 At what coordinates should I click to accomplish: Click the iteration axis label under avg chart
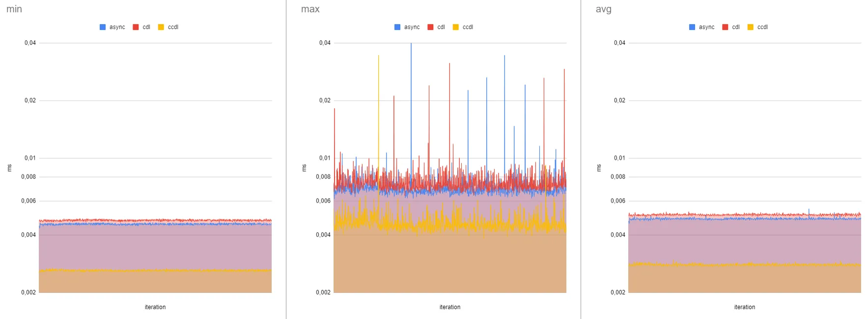(745, 307)
